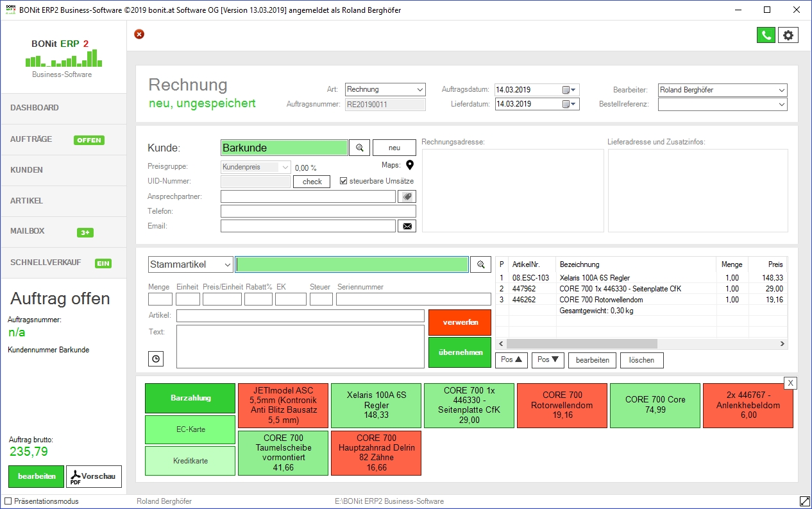
Task: Click the Menge quantity field
Action: click(160, 299)
